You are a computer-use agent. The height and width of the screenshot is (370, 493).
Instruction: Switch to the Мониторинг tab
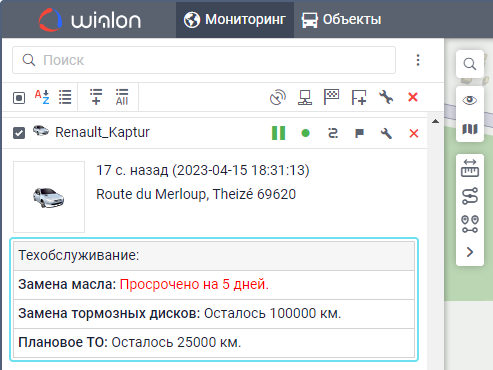235,19
